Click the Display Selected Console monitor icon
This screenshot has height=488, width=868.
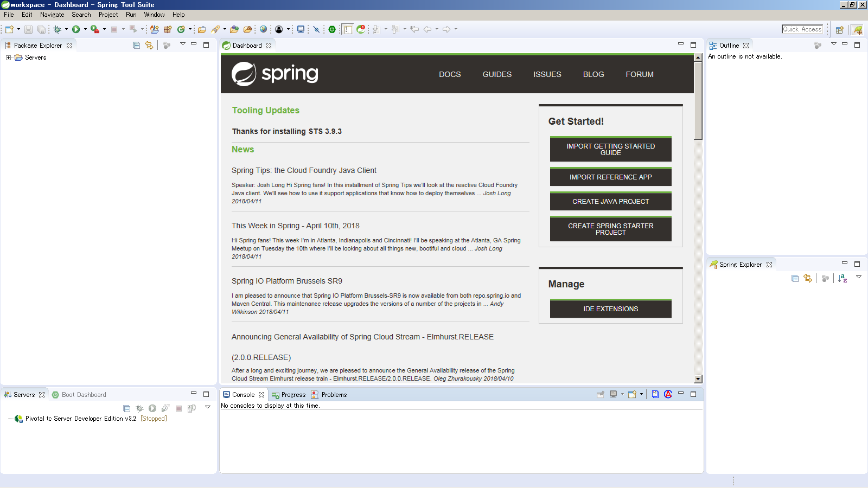pyautogui.click(x=613, y=394)
